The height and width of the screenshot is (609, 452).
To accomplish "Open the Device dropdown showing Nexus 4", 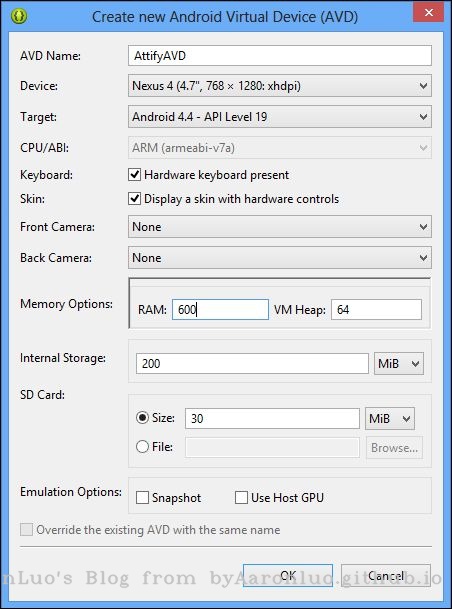I will click(x=280, y=86).
